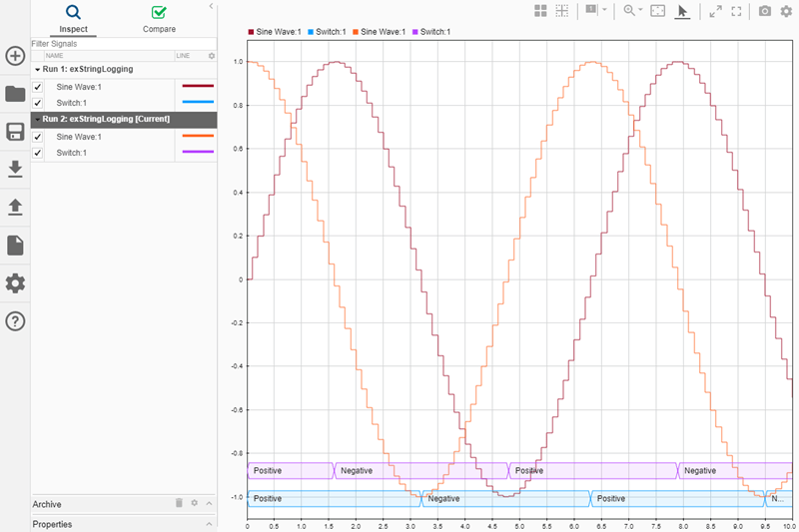Uncheck Sine Wave:1 under Run 1
Screen dimensions: 799x532
coord(38,87)
